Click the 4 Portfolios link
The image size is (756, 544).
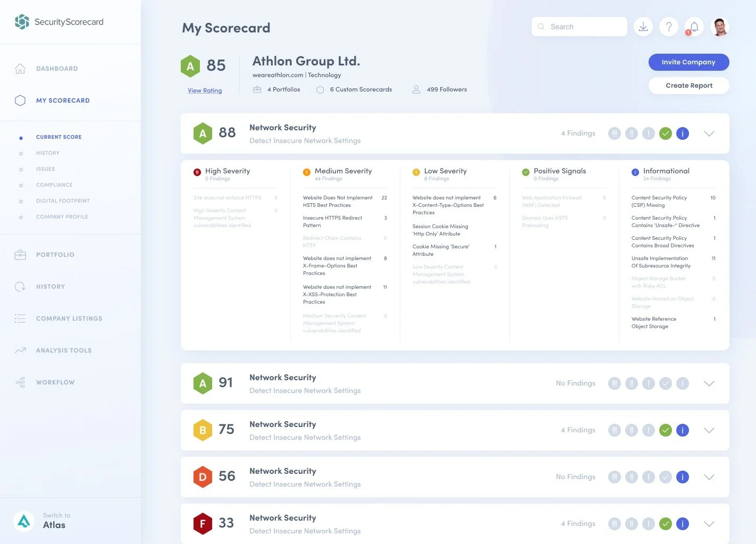tap(284, 89)
